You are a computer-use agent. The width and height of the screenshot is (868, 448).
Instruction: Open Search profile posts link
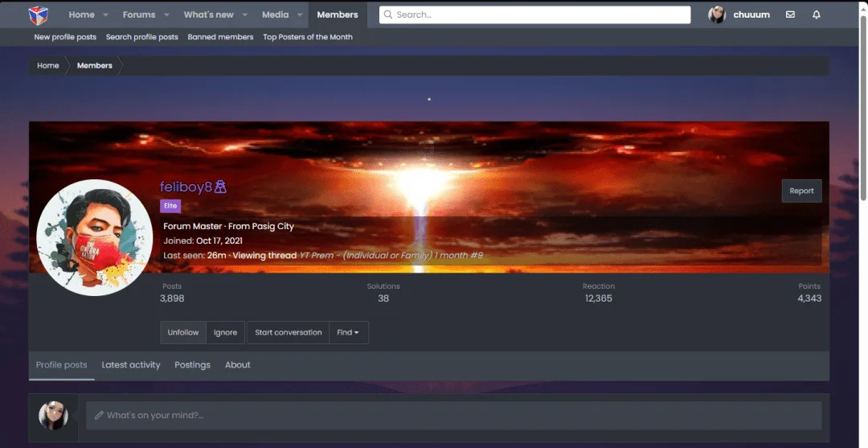[x=142, y=37]
